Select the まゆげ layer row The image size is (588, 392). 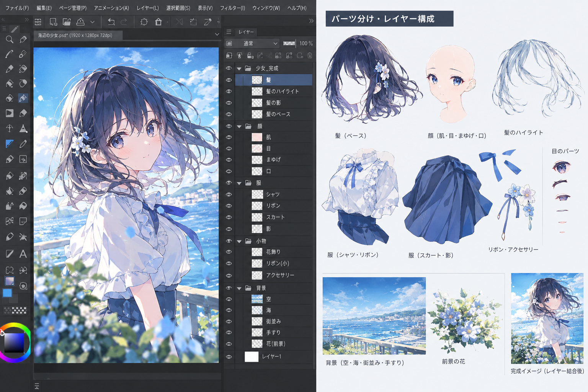click(274, 160)
